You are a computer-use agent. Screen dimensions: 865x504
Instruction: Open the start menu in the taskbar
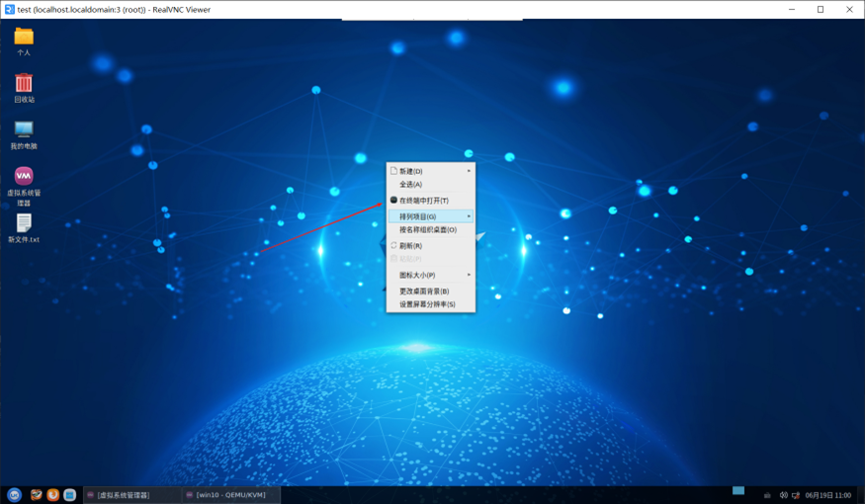click(14, 494)
